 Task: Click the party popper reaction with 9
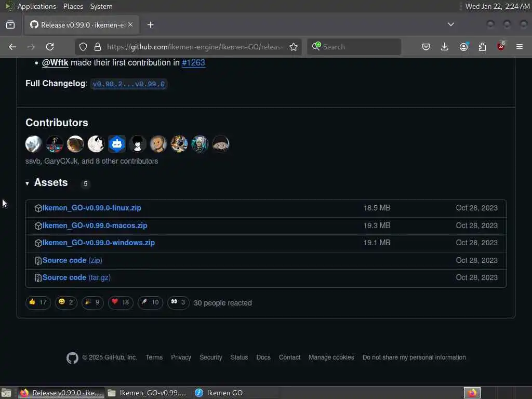[x=92, y=302]
